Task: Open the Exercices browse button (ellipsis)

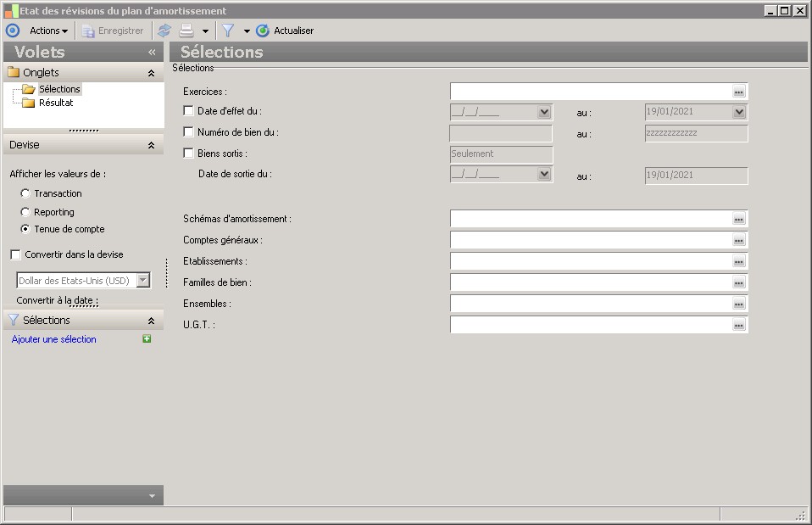Action: (x=738, y=92)
